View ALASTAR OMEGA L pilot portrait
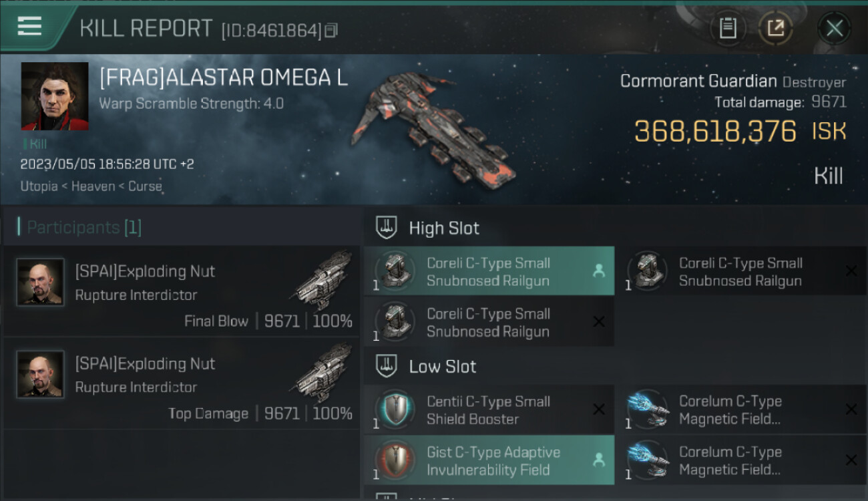This screenshot has width=868, height=501. tap(55, 96)
